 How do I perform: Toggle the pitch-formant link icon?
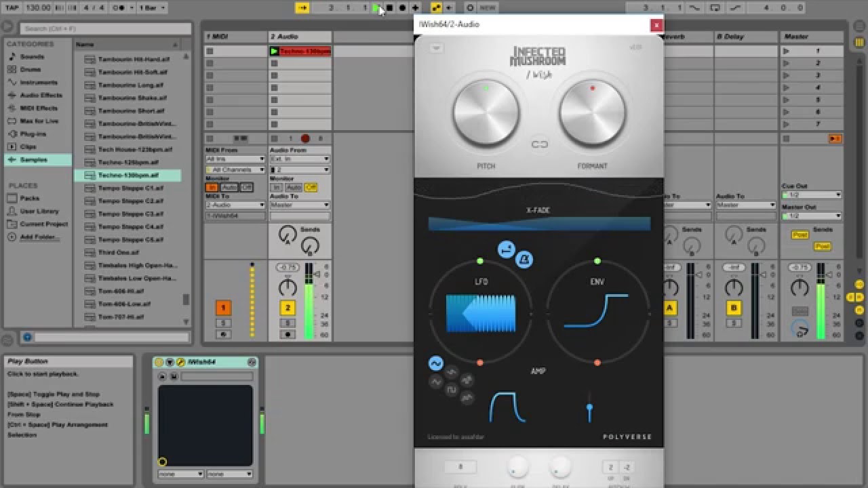[x=539, y=144]
